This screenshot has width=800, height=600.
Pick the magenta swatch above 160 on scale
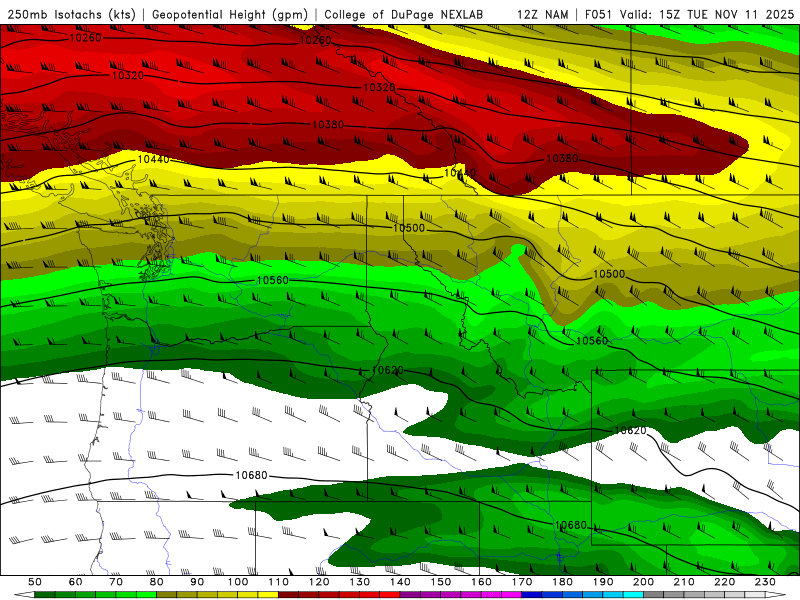(491, 595)
